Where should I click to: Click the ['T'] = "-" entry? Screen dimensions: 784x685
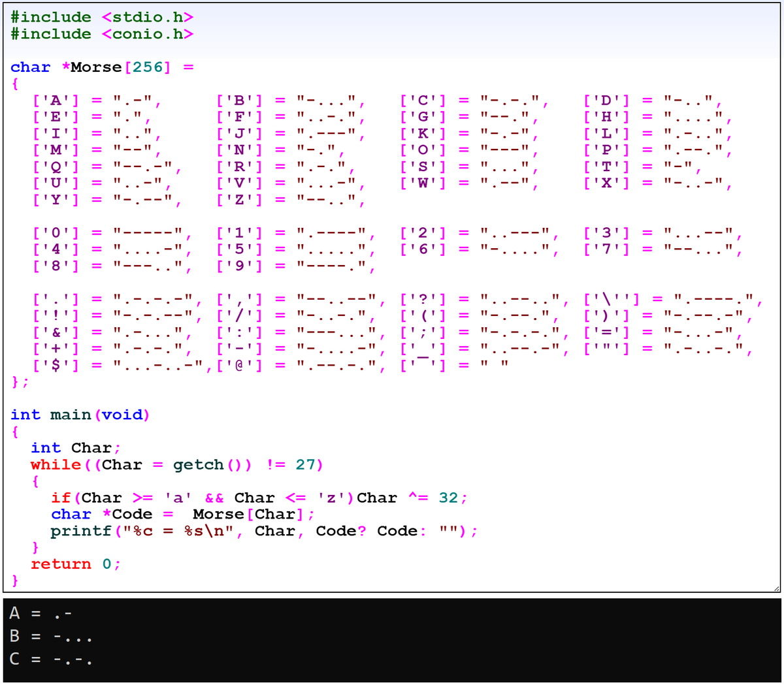[643, 167]
